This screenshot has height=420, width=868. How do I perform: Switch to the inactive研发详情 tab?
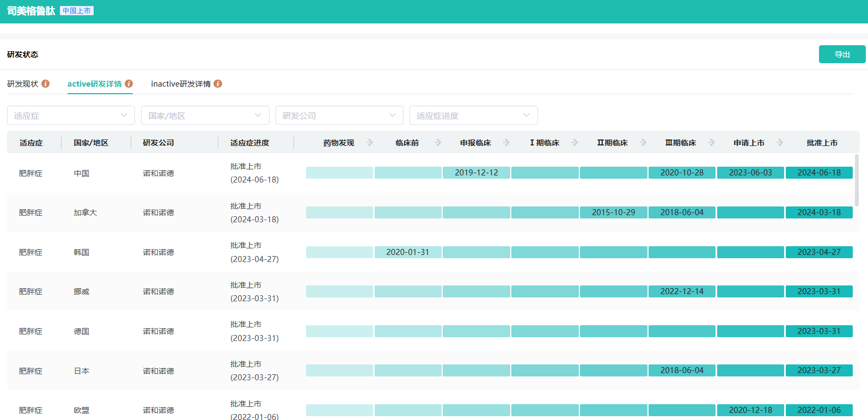tap(181, 84)
